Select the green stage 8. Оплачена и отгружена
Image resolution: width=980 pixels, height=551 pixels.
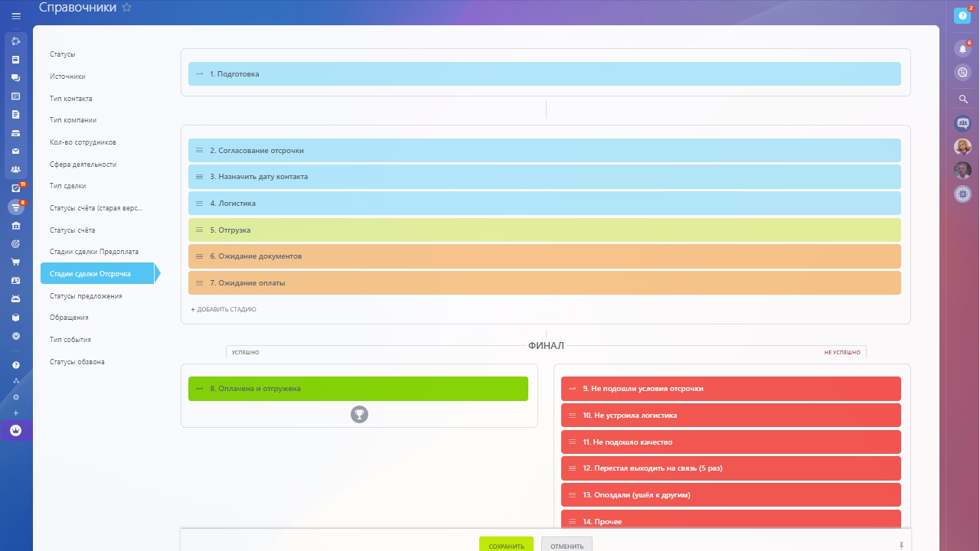358,389
